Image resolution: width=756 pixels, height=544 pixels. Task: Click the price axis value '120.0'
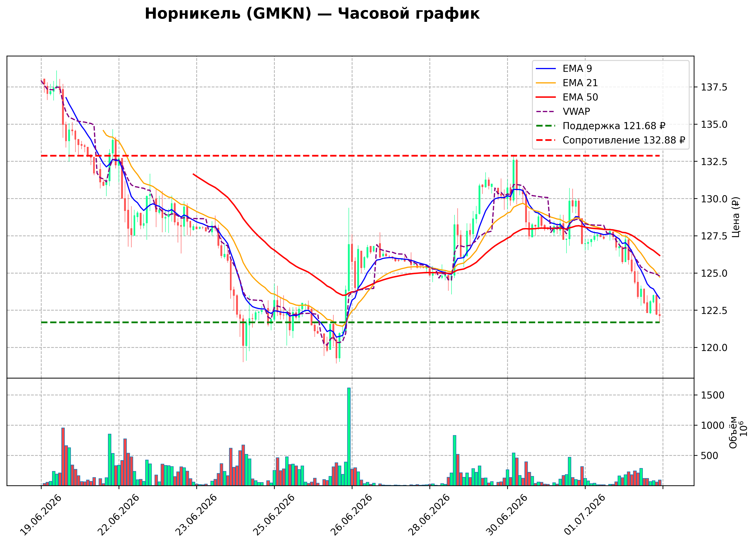(714, 348)
